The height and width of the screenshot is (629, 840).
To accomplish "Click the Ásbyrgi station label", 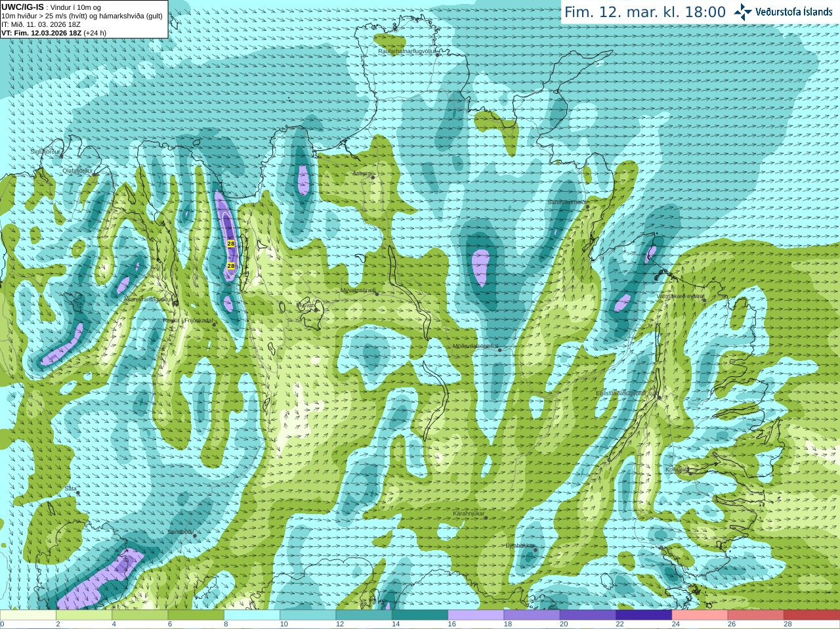I will (x=362, y=173).
